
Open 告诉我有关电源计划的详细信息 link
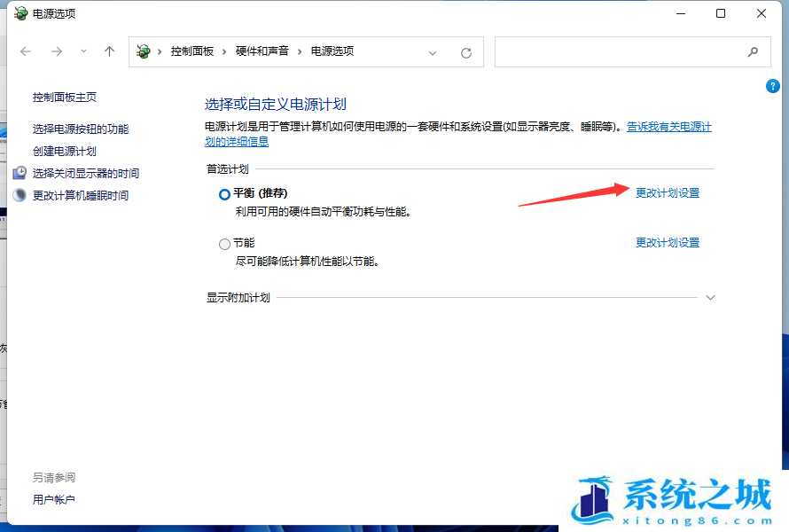pos(668,127)
